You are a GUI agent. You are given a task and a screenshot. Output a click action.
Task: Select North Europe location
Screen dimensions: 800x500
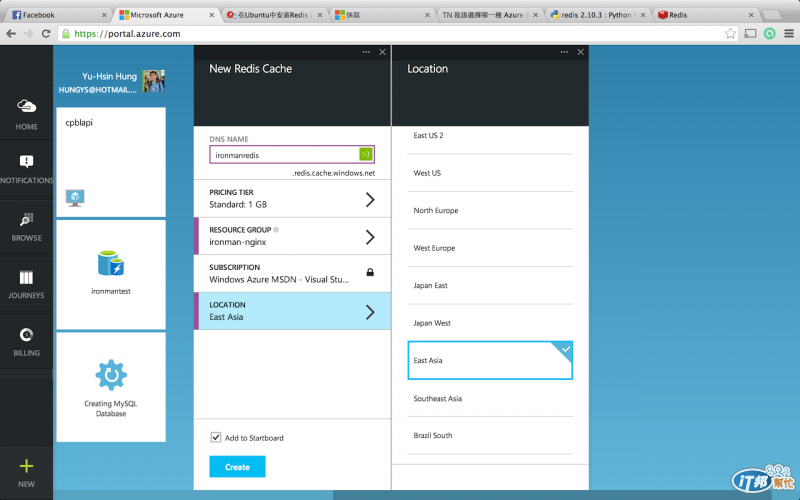coord(490,210)
